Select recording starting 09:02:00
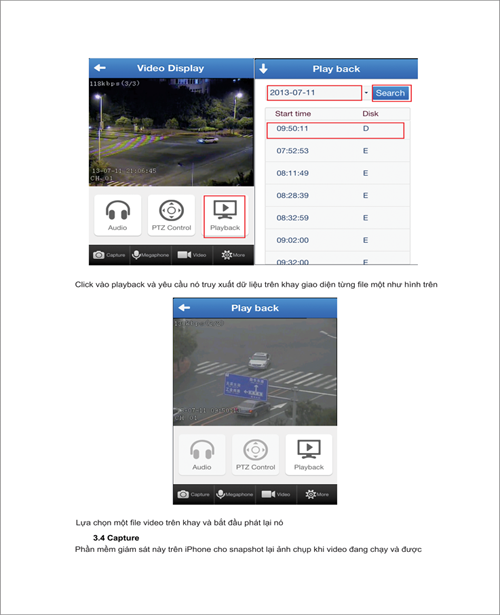Screen dimensions: 500x615 (x=337, y=240)
